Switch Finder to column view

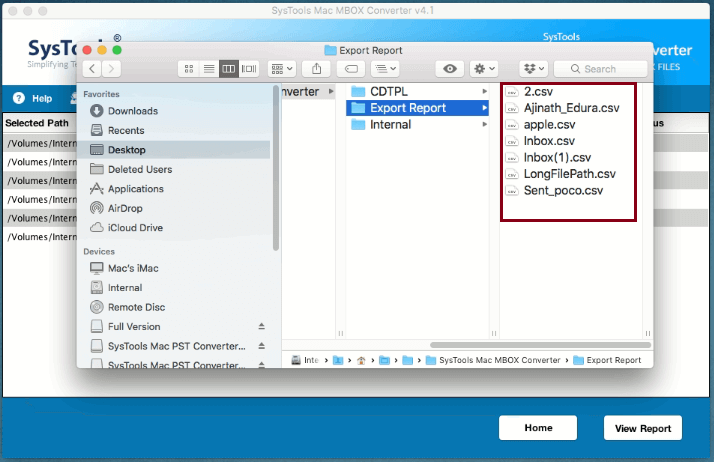[229, 69]
